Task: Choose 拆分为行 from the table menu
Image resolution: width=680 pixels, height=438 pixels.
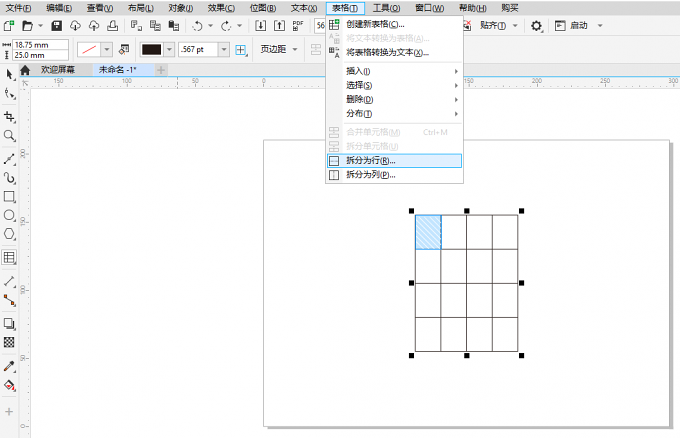Action: point(370,160)
